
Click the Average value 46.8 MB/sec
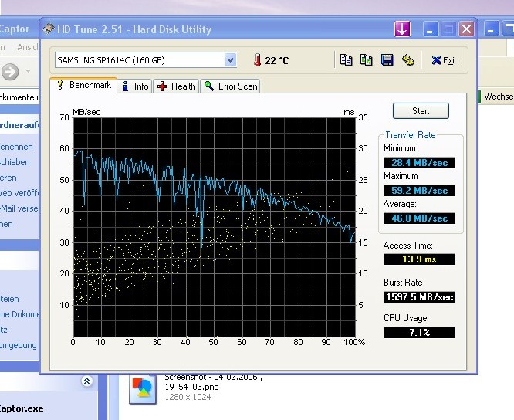(x=419, y=218)
